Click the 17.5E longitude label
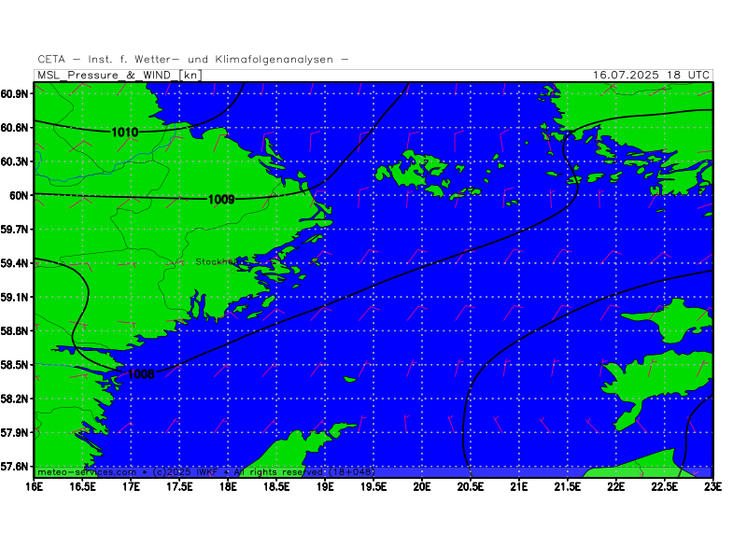The height and width of the screenshot is (560, 747). (x=179, y=486)
